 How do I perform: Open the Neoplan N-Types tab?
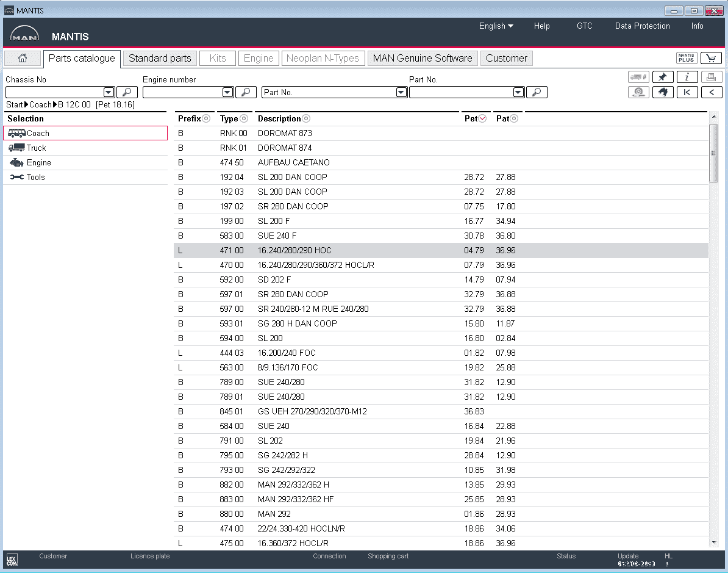tap(323, 58)
